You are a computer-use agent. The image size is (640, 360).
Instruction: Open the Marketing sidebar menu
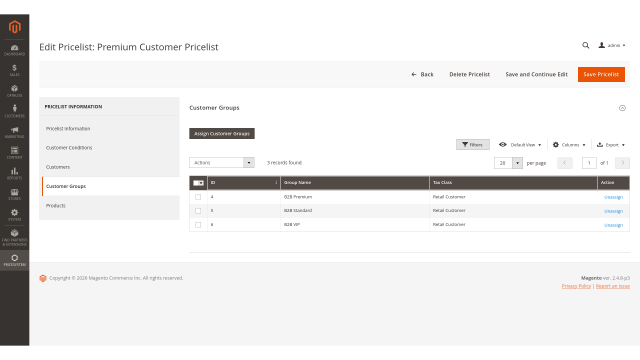coord(15,132)
